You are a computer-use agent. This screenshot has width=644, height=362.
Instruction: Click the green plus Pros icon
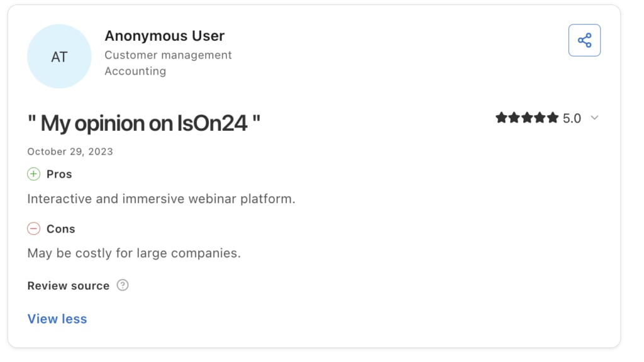pyautogui.click(x=34, y=174)
